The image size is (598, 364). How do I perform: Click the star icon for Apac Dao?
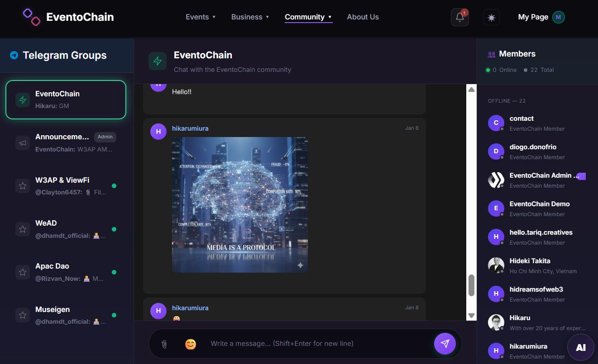tap(23, 272)
